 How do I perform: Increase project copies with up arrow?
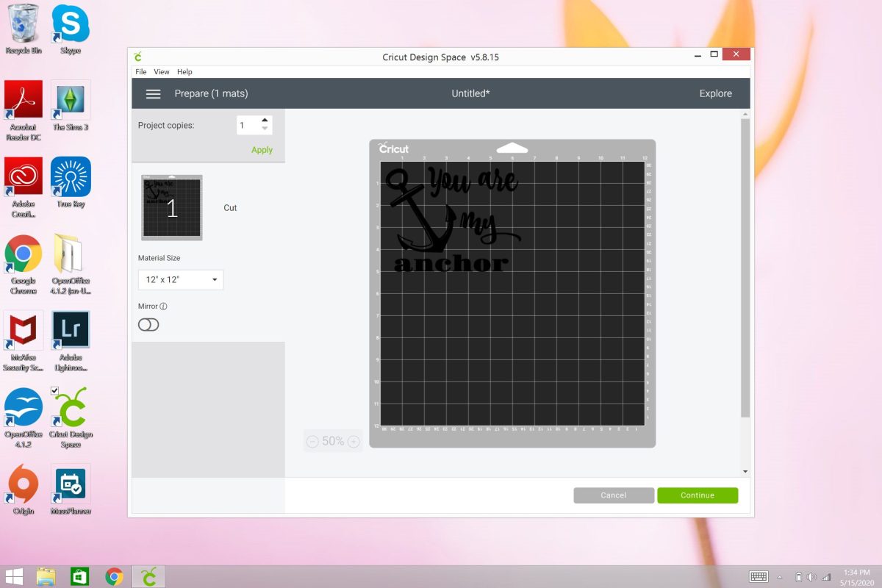(265, 120)
